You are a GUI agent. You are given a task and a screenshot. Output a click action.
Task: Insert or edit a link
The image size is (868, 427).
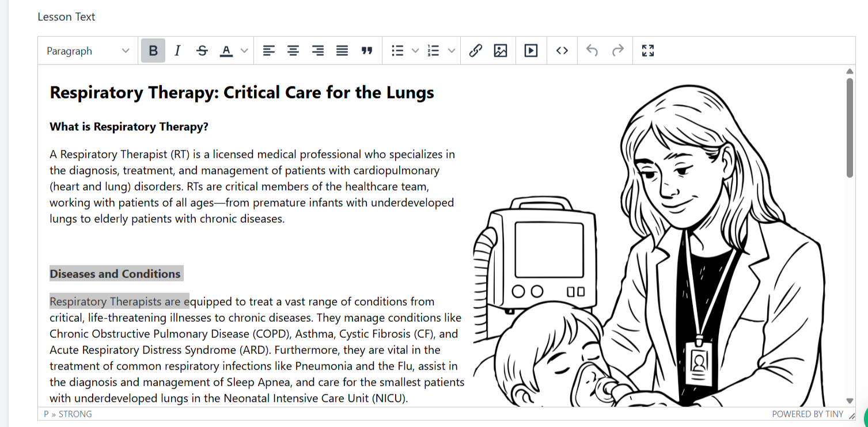[x=475, y=51]
